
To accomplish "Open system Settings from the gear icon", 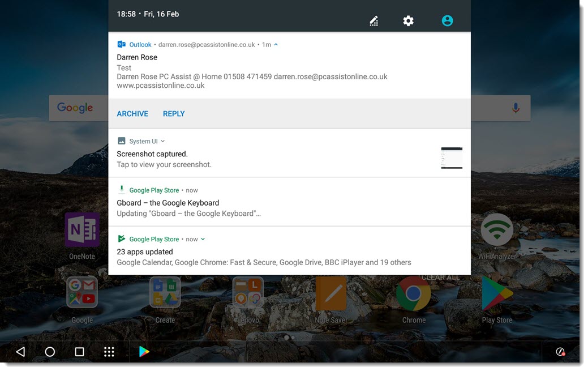I will point(408,20).
